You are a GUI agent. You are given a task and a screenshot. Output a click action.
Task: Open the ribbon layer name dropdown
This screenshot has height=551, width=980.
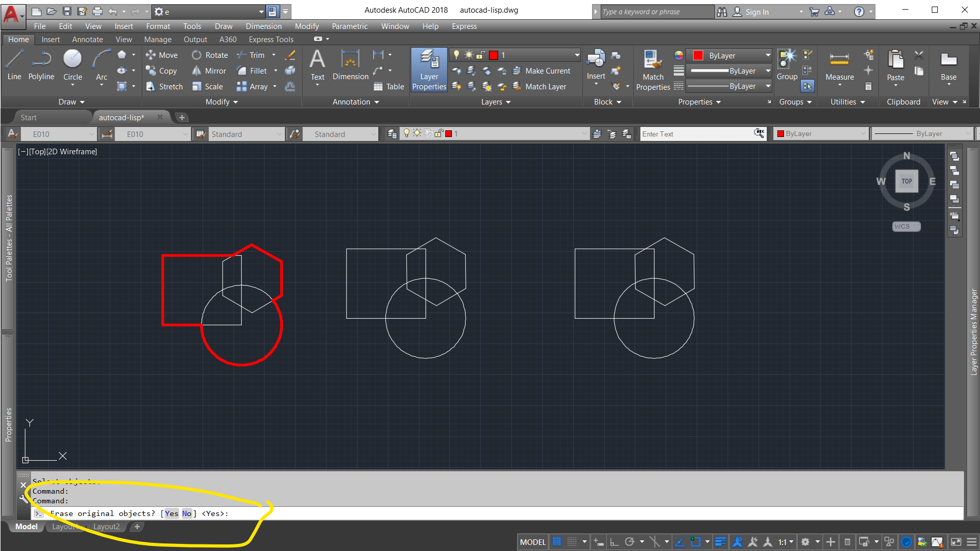[577, 55]
